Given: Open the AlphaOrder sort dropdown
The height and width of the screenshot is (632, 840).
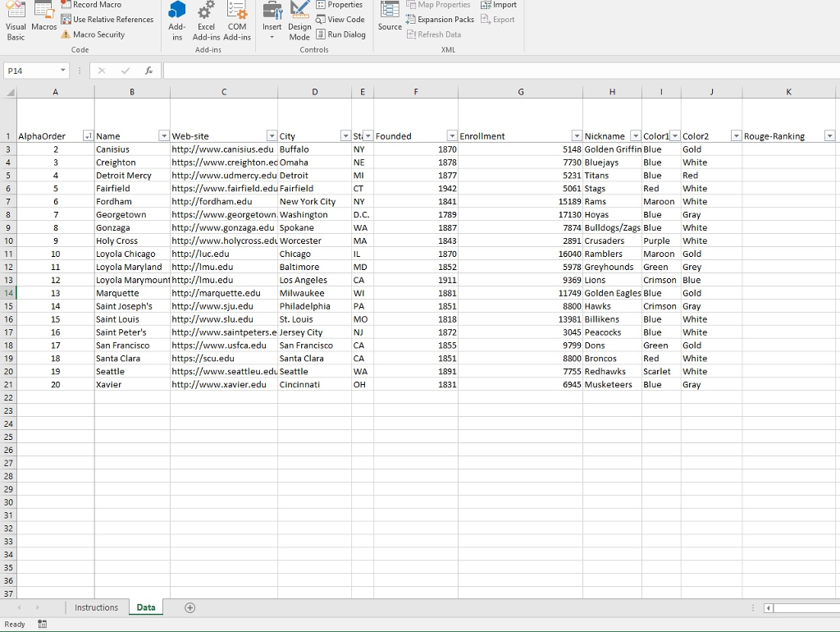Looking at the screenshot, I should coord(89,135).
